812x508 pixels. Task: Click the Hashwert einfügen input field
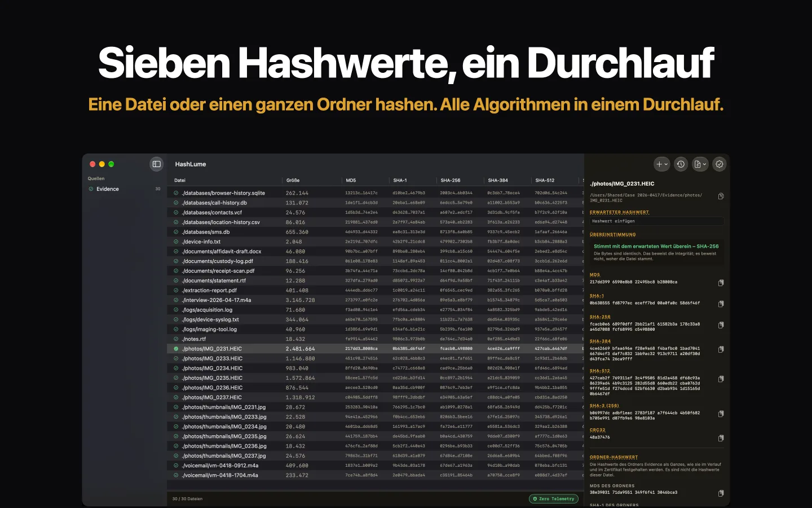(656, 221)
